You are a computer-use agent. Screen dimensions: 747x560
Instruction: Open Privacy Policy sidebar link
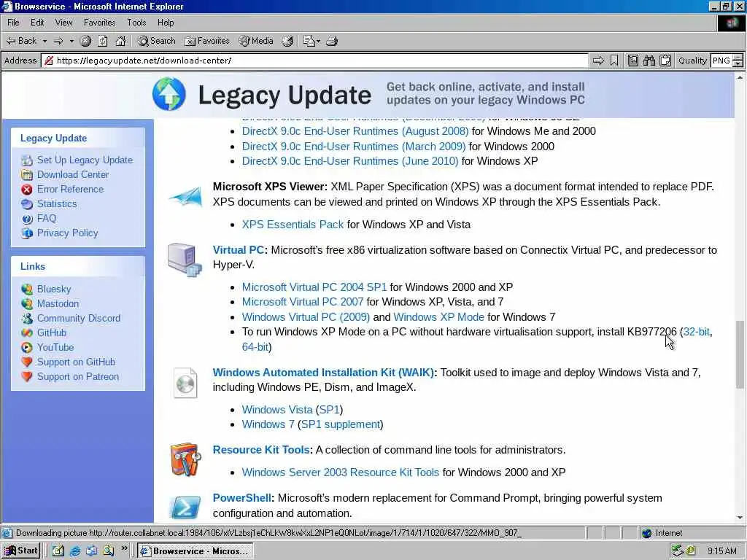pos(68,233)
